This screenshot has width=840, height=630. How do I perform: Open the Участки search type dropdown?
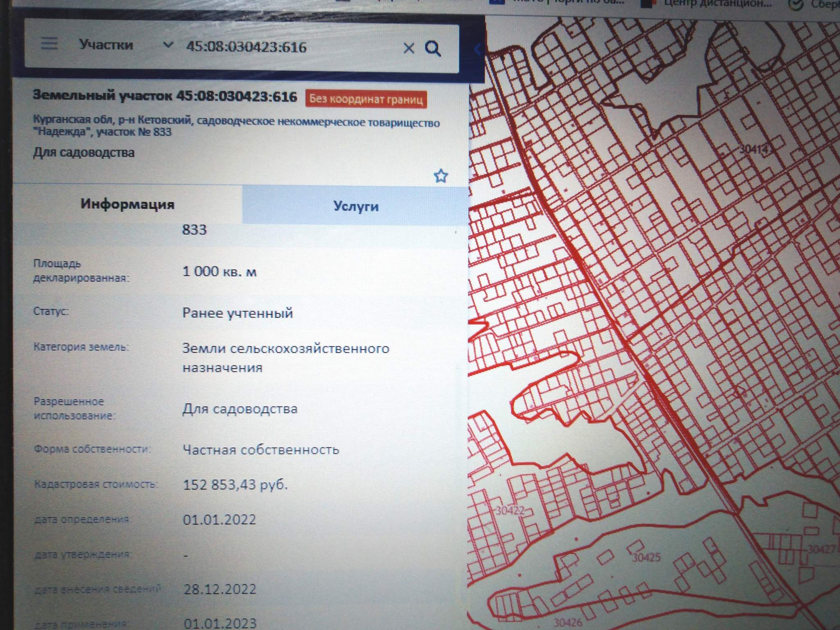pyautogui.click(x=127, y=44)
